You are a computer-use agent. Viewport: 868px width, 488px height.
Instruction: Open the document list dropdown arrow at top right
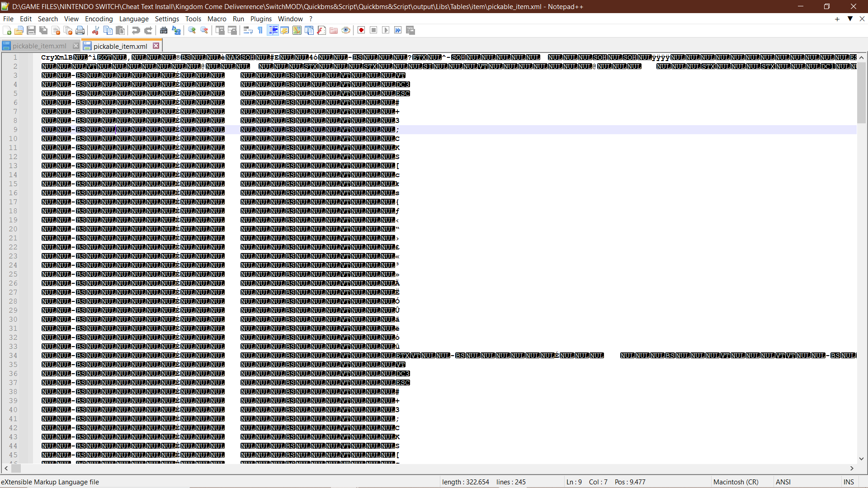pyautogui.click(x=850, y=19)
